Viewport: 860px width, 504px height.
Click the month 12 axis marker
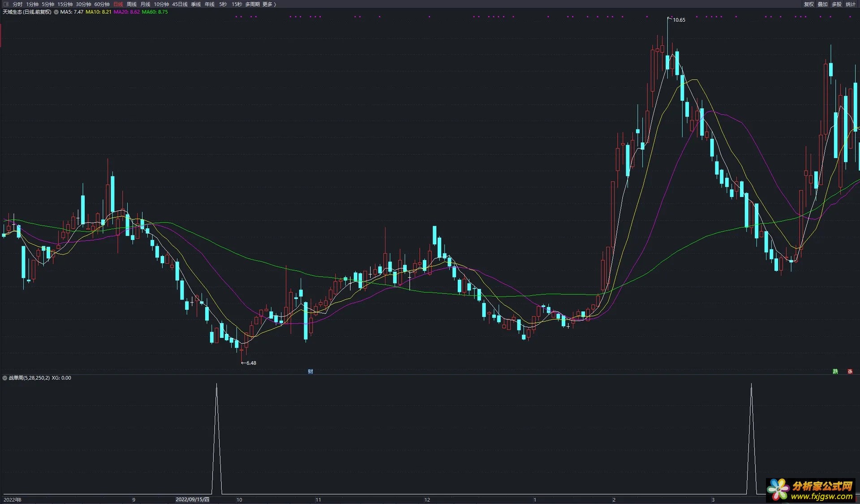[427, 500]
